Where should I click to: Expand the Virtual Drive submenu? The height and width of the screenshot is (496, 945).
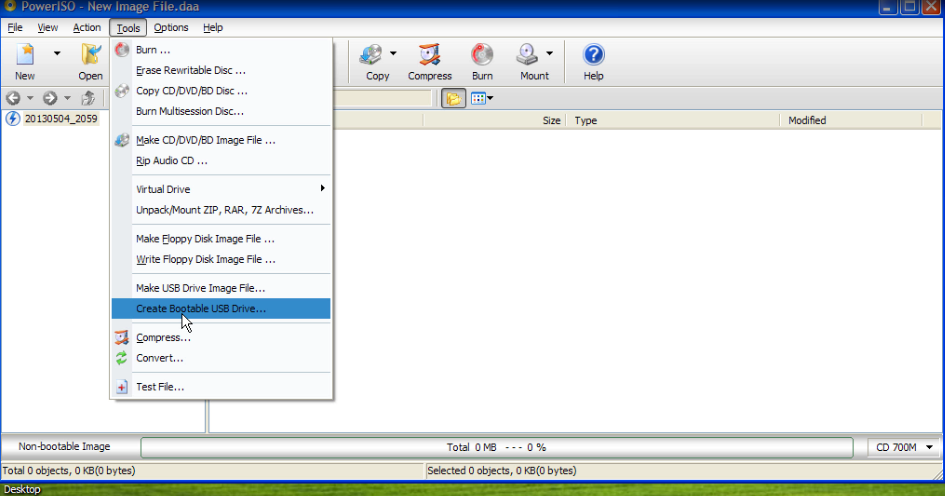[x=221, y=189]
